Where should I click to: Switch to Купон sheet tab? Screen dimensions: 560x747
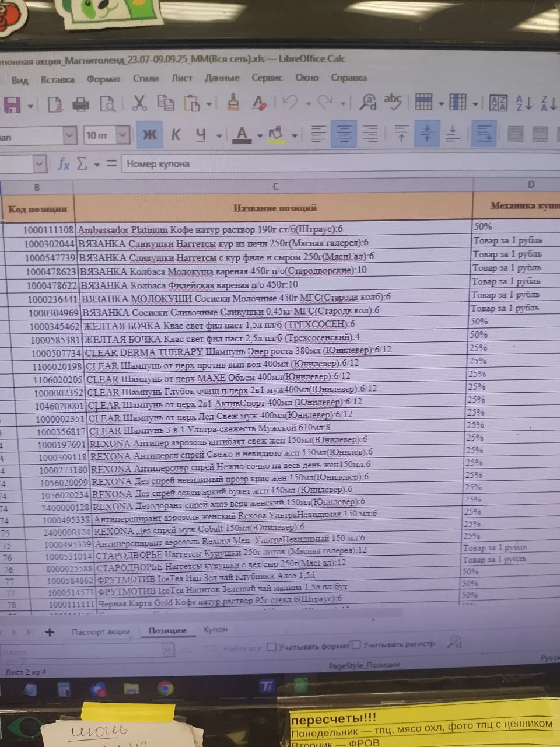(x=215, y=629)
